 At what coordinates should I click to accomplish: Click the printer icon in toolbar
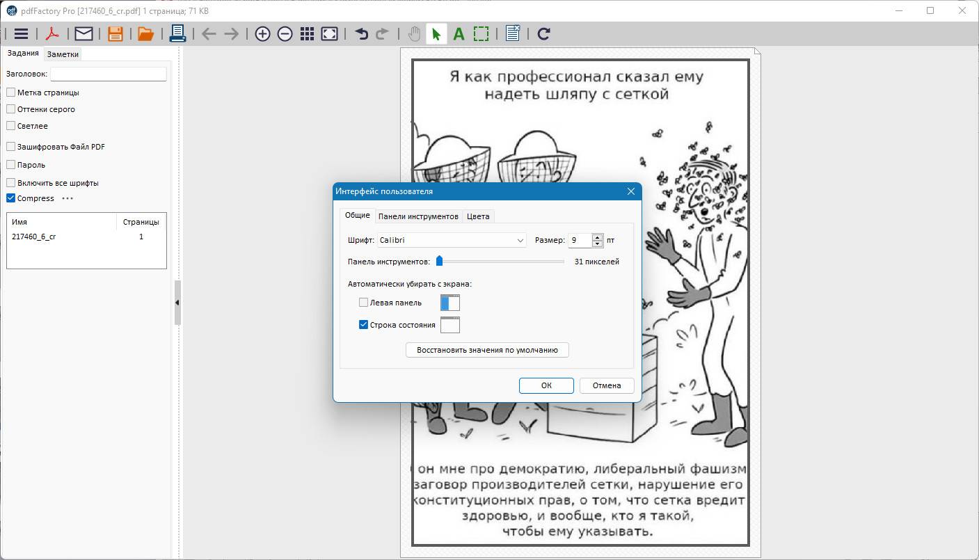tap(177, 33)
